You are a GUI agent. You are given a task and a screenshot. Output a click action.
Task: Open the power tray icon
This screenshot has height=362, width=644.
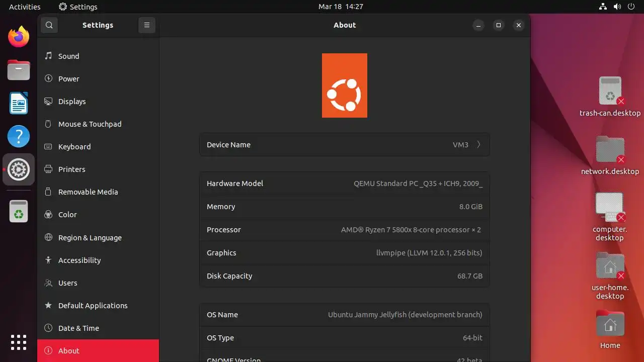pos(631,7)
